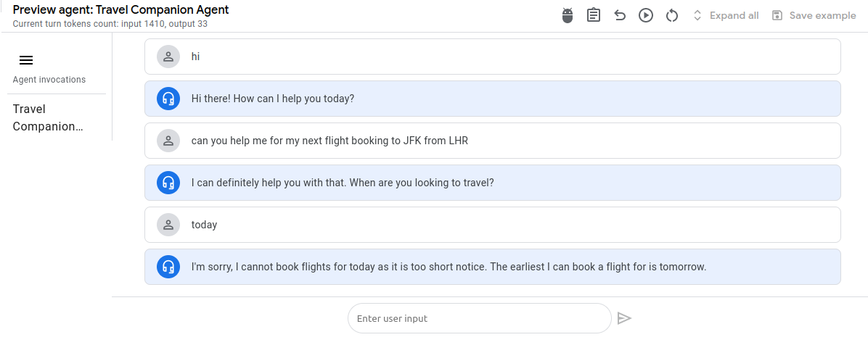Viewport: 868px width, 353px height.
Task: Click the "Agent invocations" label
Action: click(x=49, y=80)
